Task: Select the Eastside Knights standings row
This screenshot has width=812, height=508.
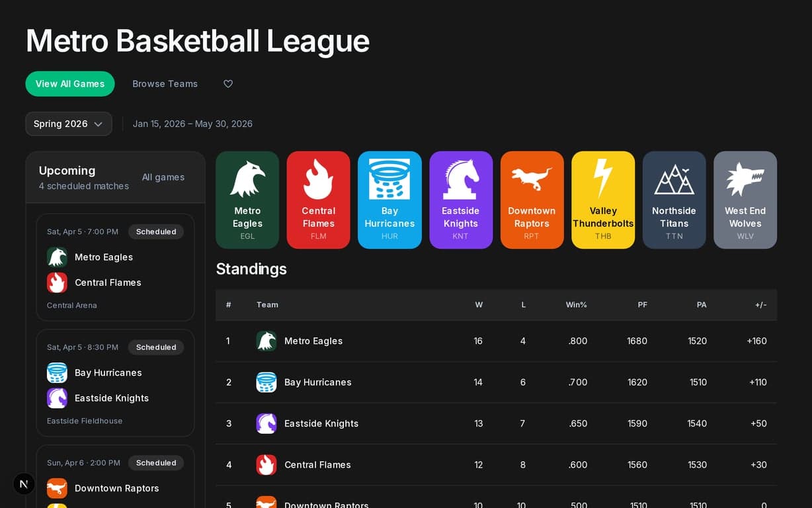Action: point(496,423)
